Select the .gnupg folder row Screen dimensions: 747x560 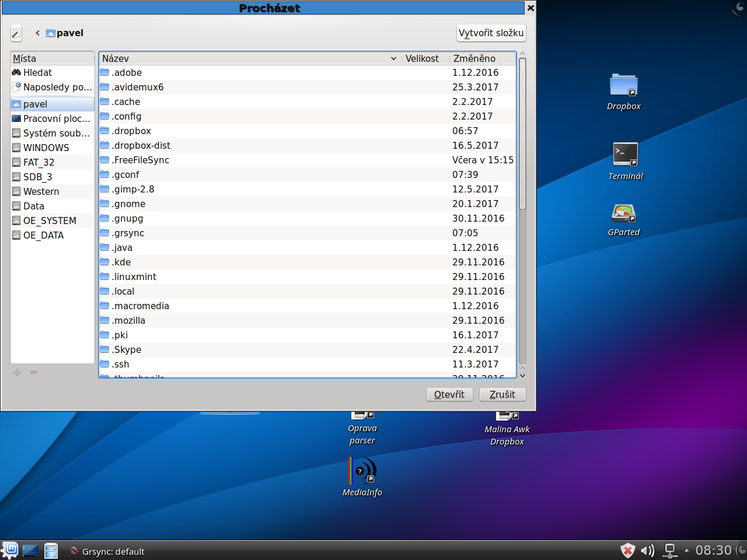[x=308, y=218]
